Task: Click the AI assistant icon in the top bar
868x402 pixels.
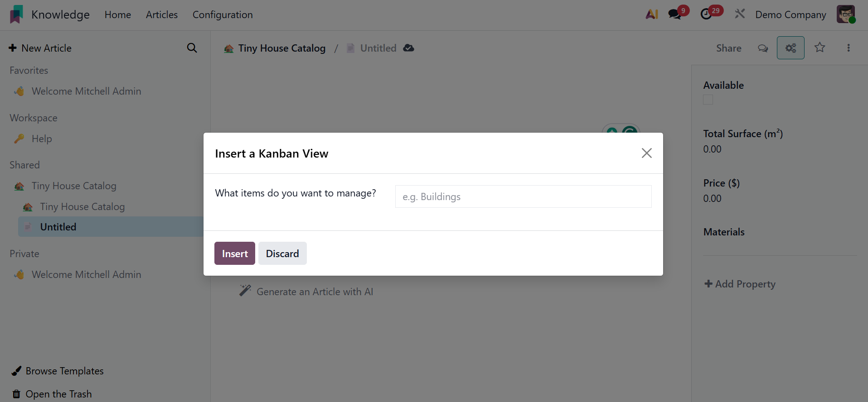Action: click(x=652, y=14)
